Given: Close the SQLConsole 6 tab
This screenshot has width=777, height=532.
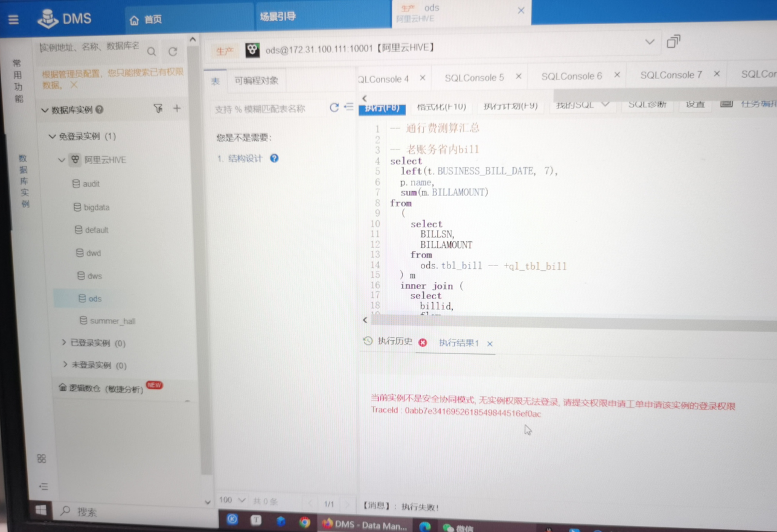Looking at the screenshot, I should click(x=617, y=75).
